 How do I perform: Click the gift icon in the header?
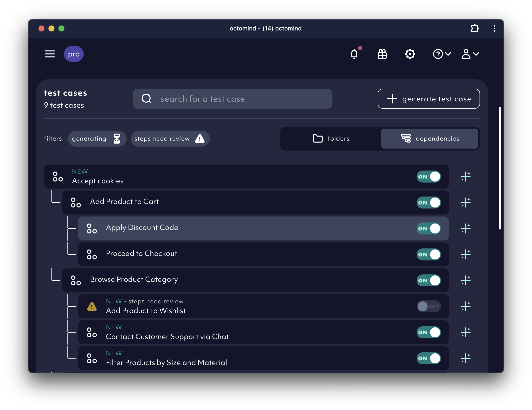(382, 54)
